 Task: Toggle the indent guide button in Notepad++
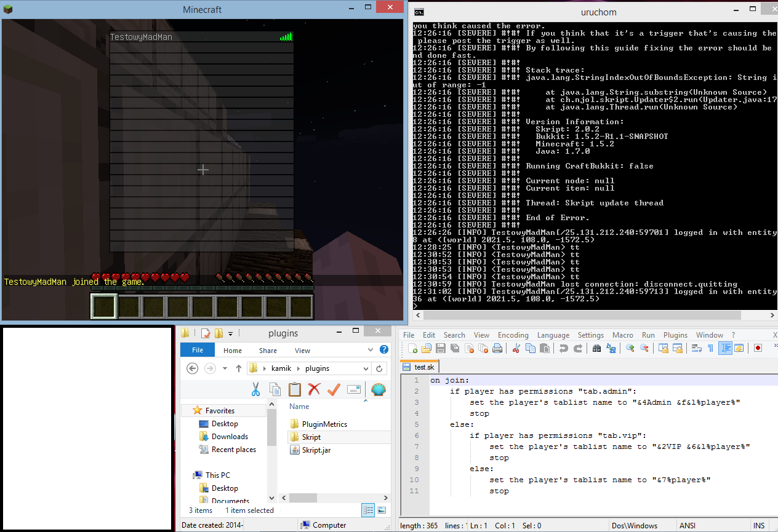725,348
